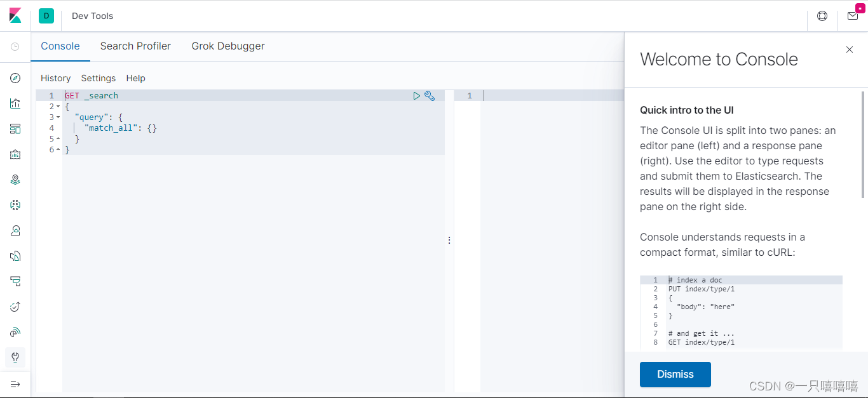Open Uptime icon in sidebar
Screen dimensions: 868x398
pyautogui.click(x=15, y=307)
